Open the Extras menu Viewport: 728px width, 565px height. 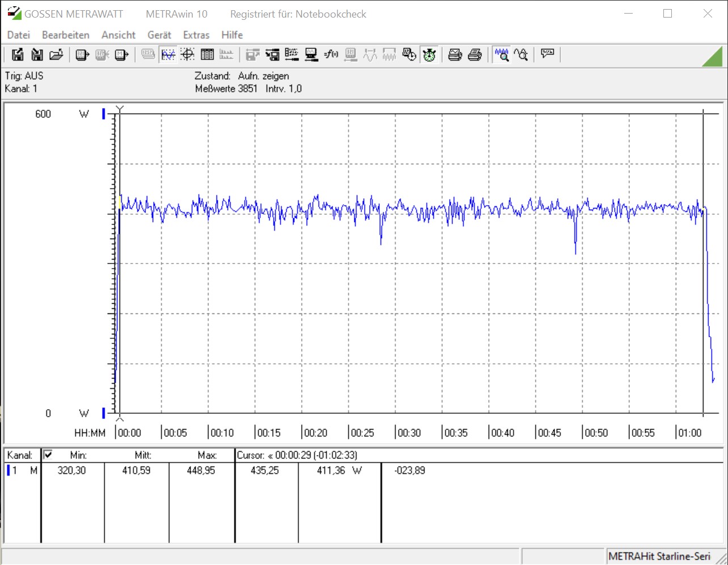pos(196,35)
